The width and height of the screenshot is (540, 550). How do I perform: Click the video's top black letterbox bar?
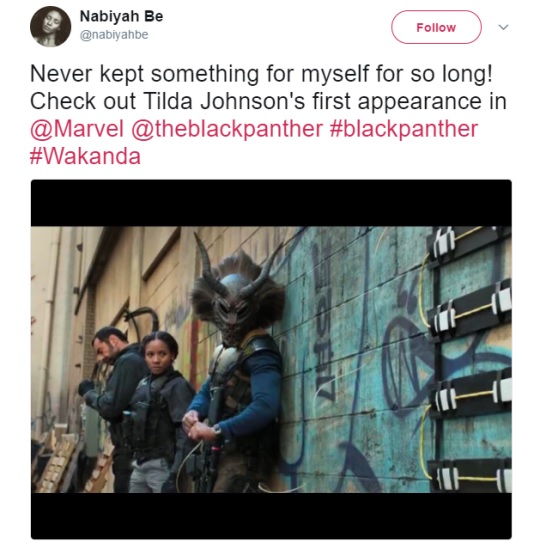point(271,203)
